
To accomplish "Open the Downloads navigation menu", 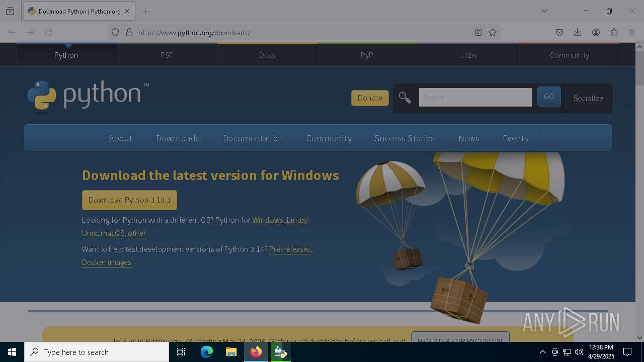I will point(178,138).
